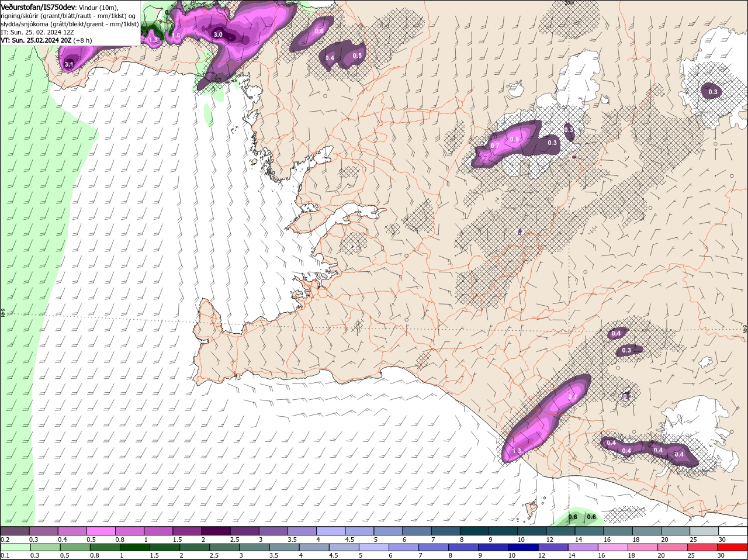748x560 pixels.
Task: Pick the dark teal 9 swatch, upper legend row
Action: click(x=503, y=531)
